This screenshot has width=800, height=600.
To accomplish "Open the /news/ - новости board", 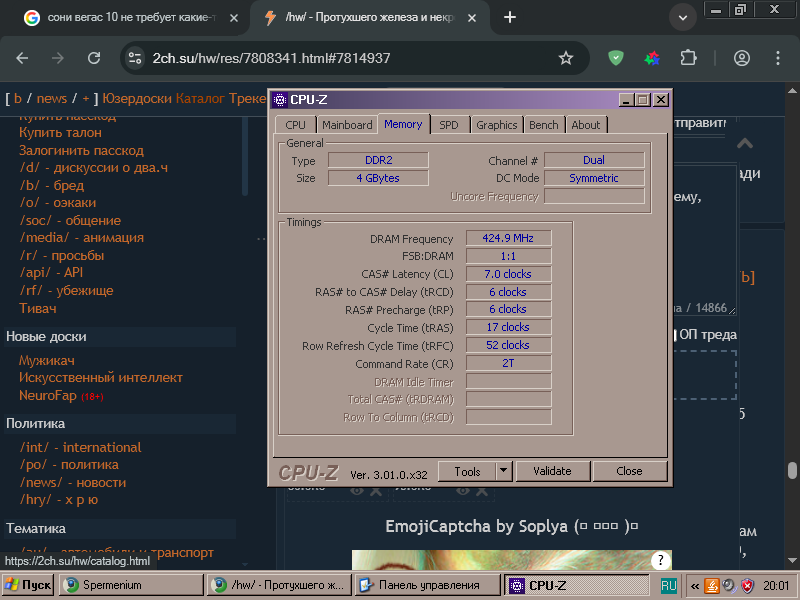I will tap(72, 483).
